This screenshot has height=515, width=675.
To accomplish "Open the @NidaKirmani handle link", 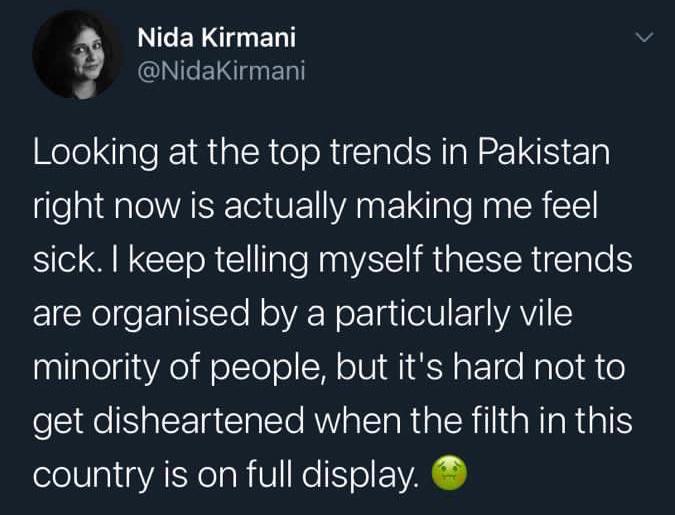I will pos(221,70).
